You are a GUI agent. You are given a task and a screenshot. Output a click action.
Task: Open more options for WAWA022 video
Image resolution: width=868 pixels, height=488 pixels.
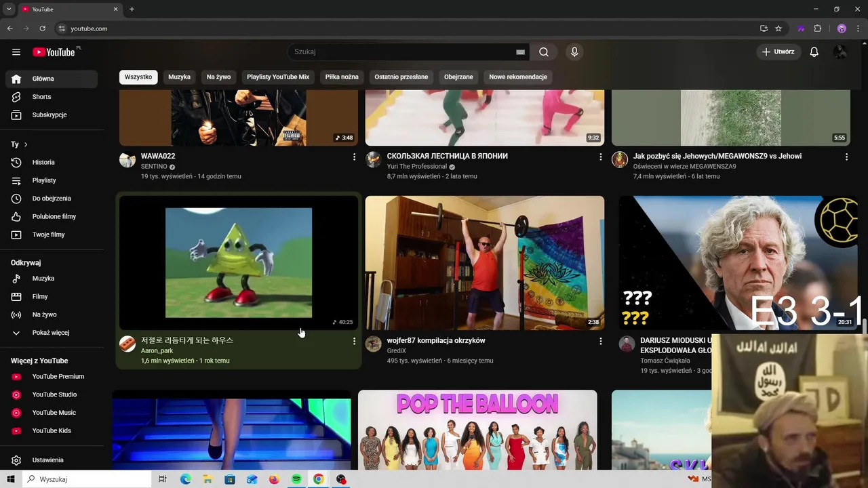coord(354,157)
